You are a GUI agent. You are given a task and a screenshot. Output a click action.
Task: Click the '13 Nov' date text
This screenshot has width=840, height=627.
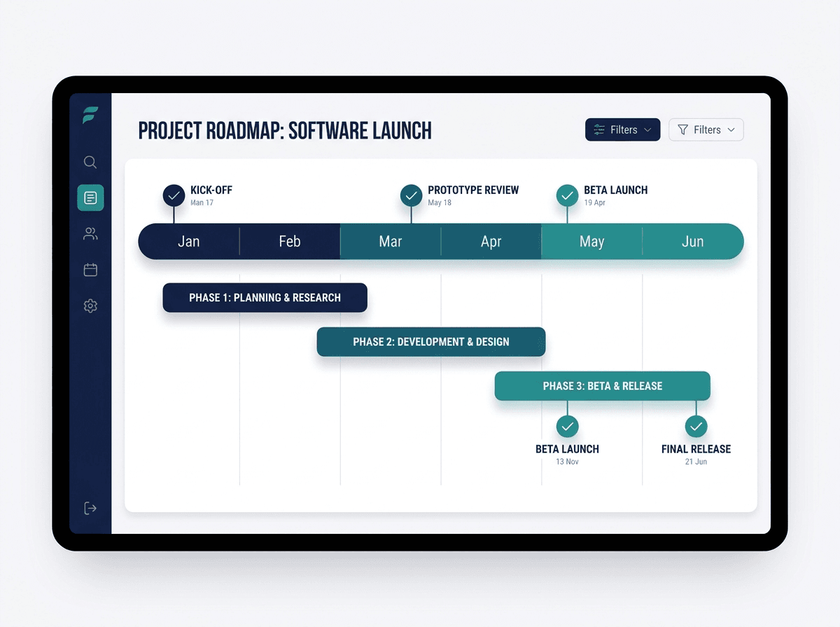pos(567,462)
